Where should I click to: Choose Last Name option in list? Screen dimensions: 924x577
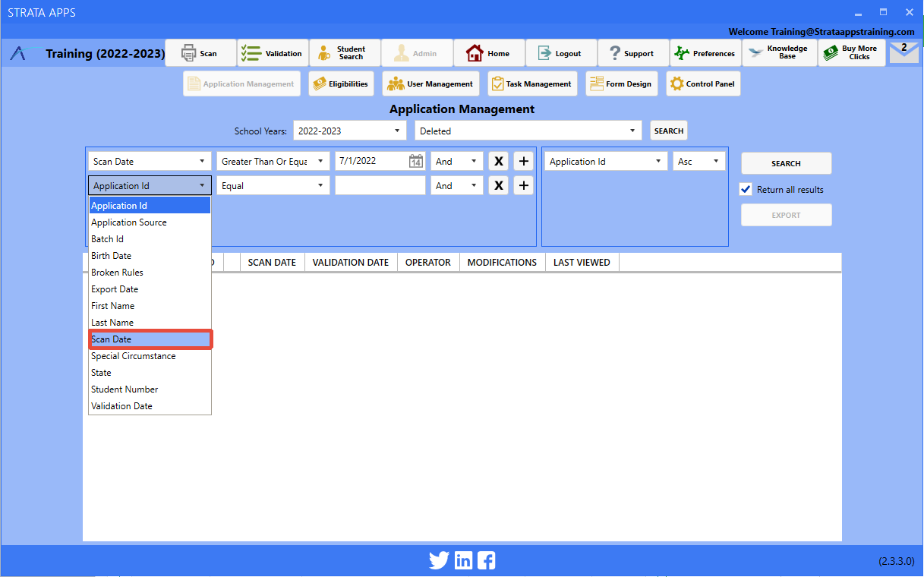[x=150, y=322]
